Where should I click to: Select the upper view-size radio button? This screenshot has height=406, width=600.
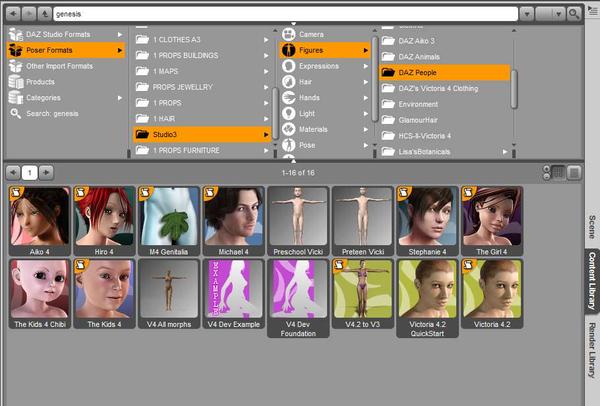[x=547, y=169]
